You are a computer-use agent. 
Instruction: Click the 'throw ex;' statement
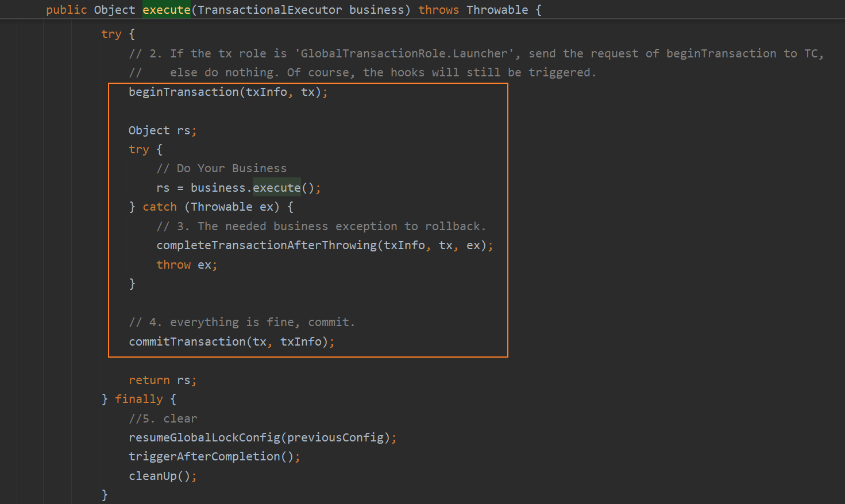[187, 265]
